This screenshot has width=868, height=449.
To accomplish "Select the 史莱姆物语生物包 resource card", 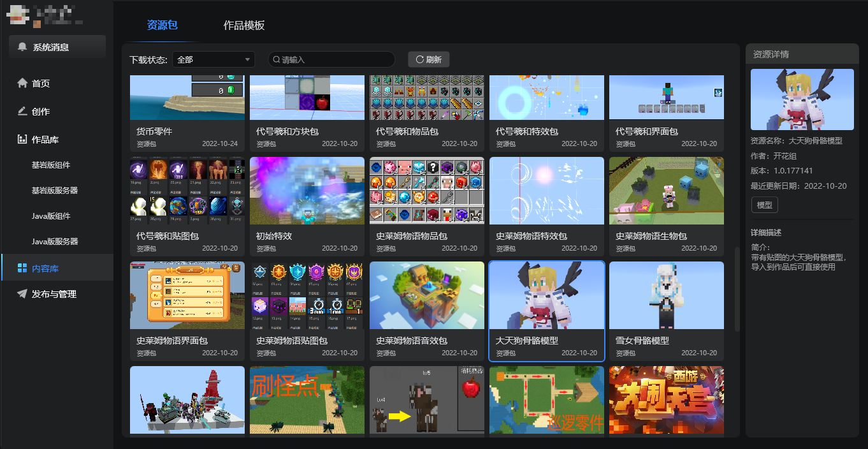I will click(x=667, y=207).
